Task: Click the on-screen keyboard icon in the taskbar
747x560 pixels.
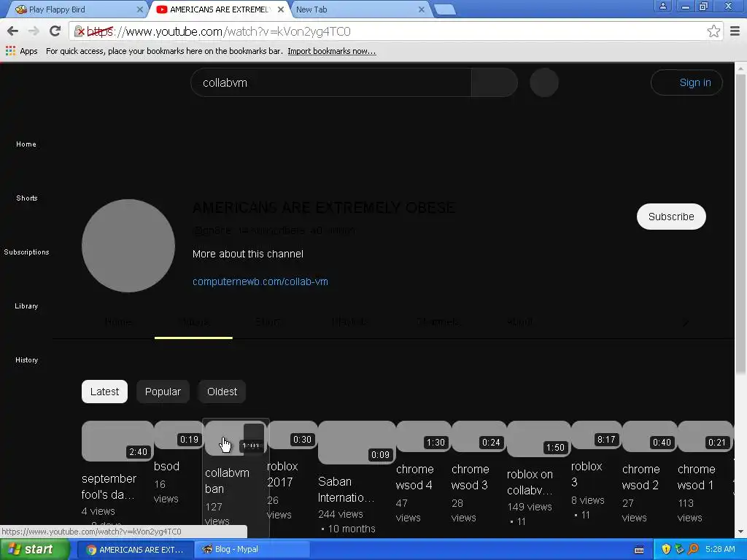Action: coord(639,550)
